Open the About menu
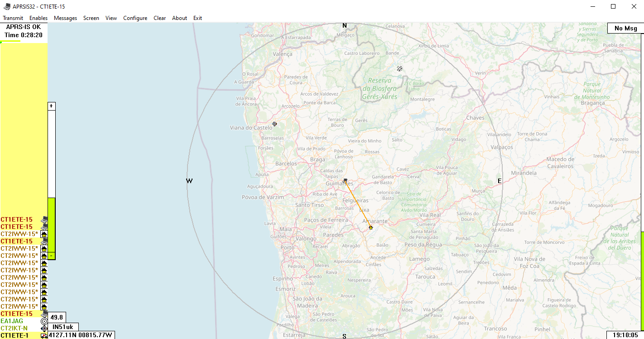 179,18
